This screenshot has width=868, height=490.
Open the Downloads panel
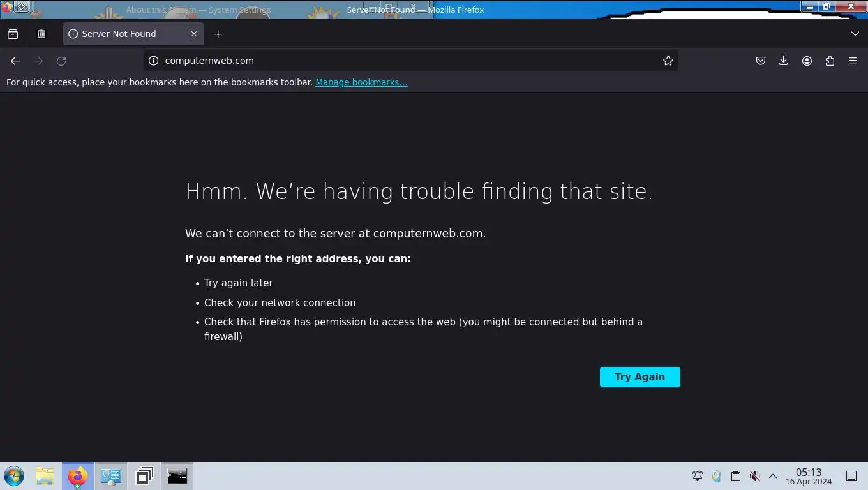pos(784,61)
